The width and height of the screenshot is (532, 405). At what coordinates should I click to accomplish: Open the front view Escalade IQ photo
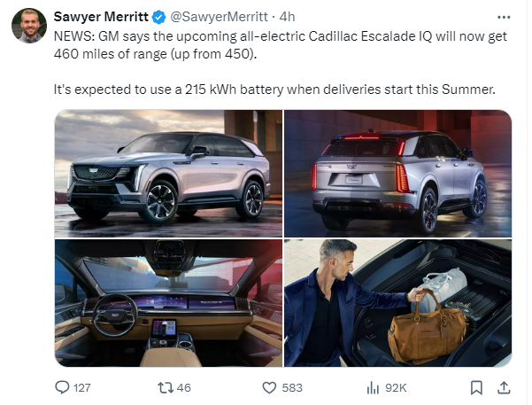[168, 174]
